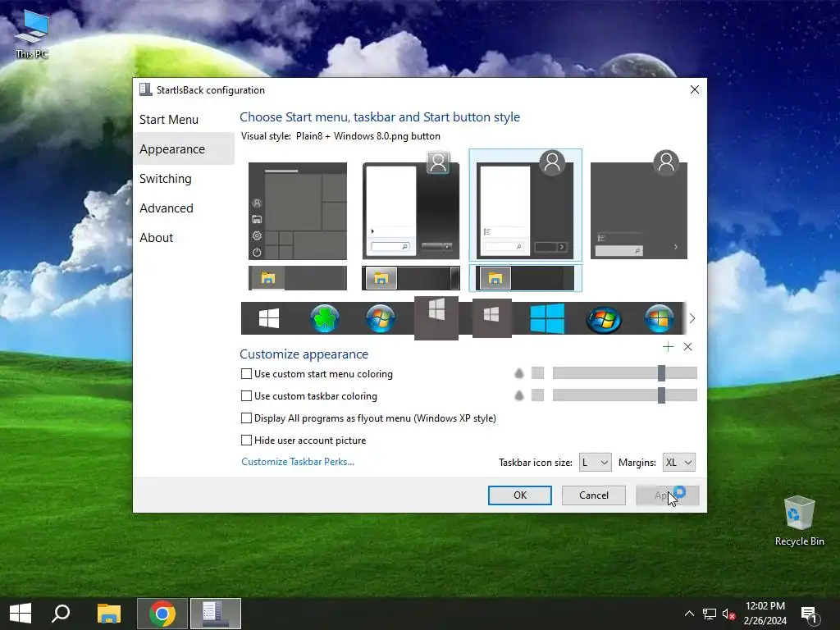Image resolution: width=840 pixels, height=630 pixels.
Task: Click taskbar color swatch
Action: 537,395
